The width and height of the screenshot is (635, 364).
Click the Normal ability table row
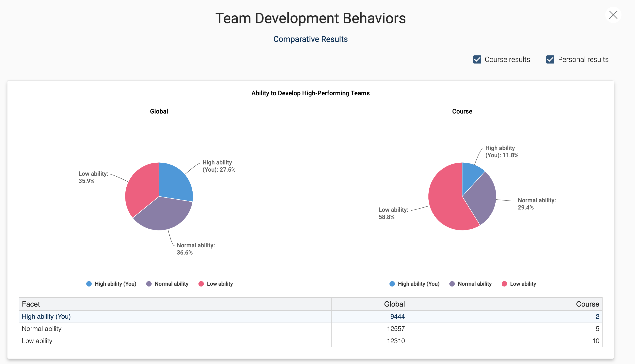point(41,328)
